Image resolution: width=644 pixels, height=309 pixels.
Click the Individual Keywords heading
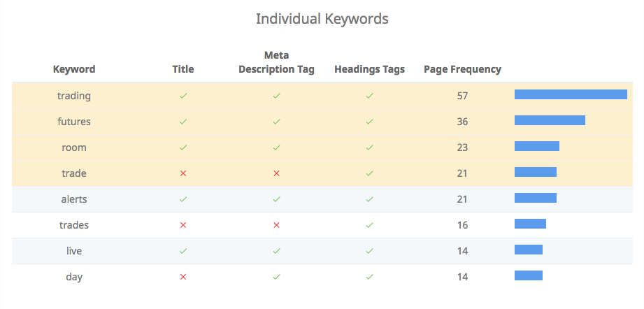pos(322,19)
